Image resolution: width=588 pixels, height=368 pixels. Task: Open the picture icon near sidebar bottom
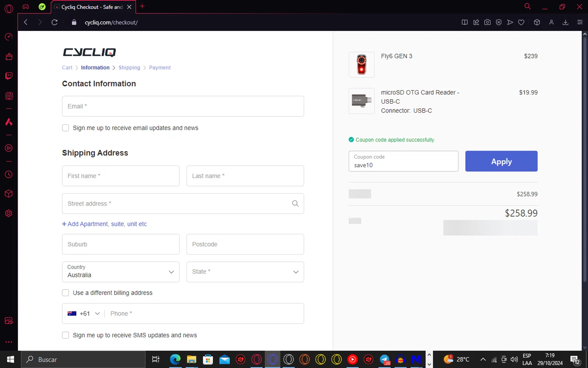[9, 321]
